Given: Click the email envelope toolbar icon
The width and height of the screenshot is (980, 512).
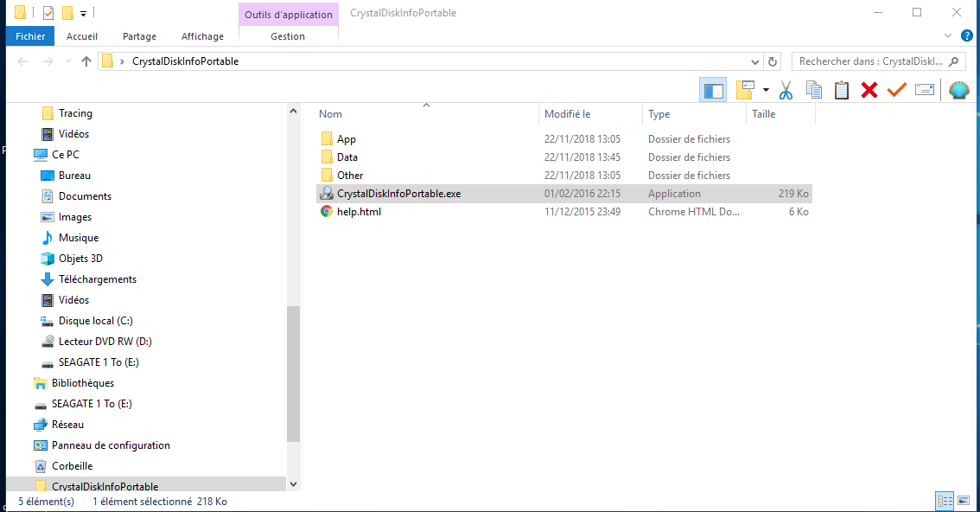Looking at the screenshot, I should [925, 90].
